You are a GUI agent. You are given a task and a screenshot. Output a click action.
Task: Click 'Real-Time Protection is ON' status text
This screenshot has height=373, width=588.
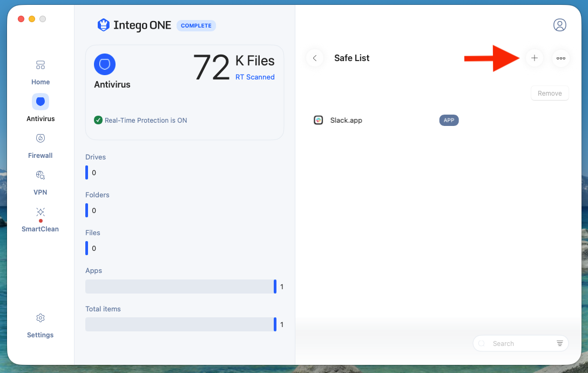click(145, 120)
